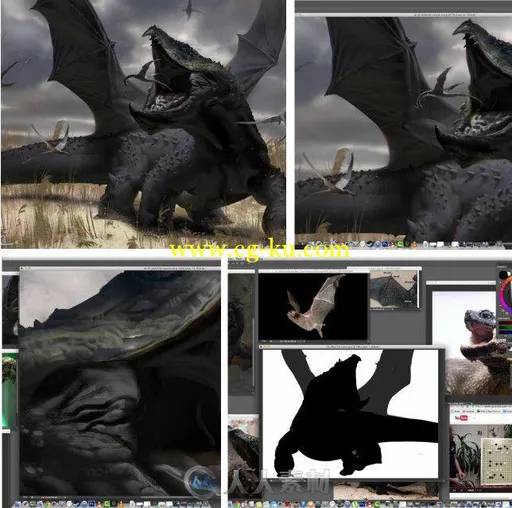Adjust the red channel color slider
Screen dimensions: 512x508
[505, 323]
